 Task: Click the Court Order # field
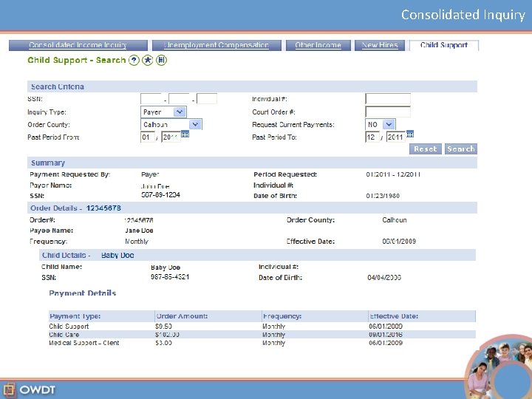(388, 112)
